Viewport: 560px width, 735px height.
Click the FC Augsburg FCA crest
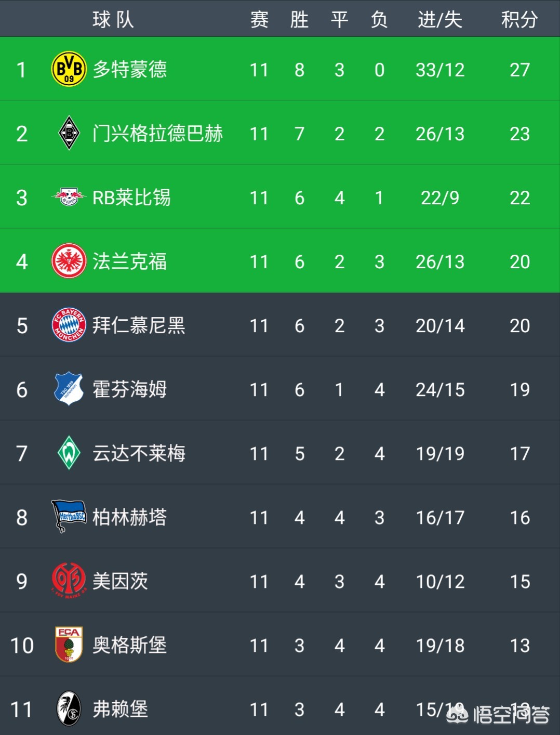pos(69,645)
